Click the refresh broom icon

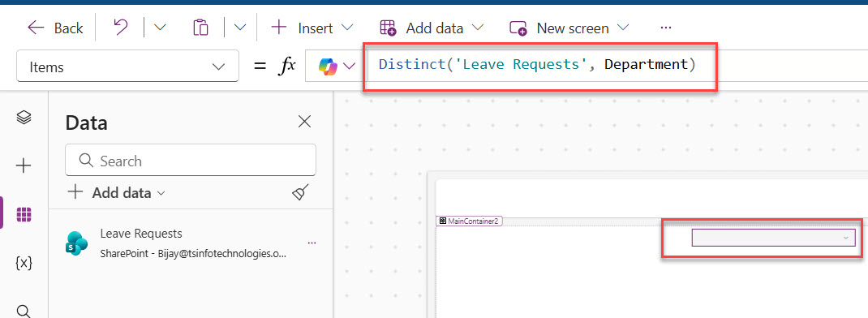point(301,192)
